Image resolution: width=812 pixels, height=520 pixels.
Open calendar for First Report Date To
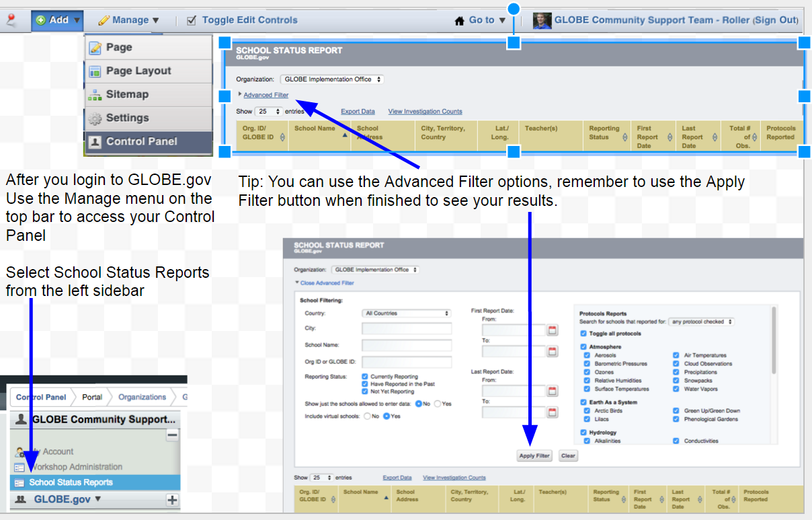pyautogui.click(x=553, y=351)
